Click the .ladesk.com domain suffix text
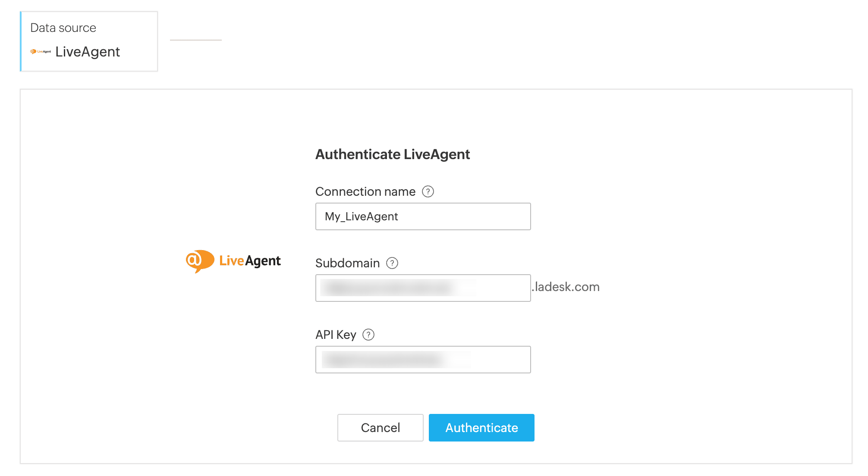Viewport: 868px width, 476px height. click(x=566, y=287)
